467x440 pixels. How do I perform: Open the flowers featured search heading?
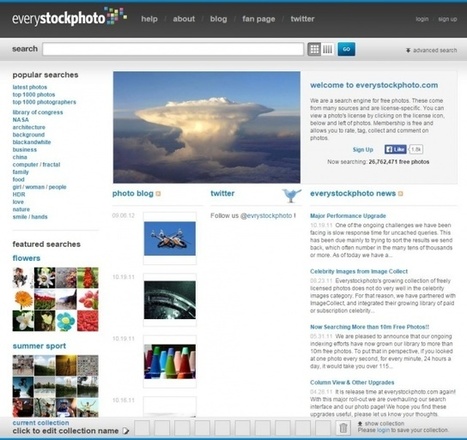(26, 258)
